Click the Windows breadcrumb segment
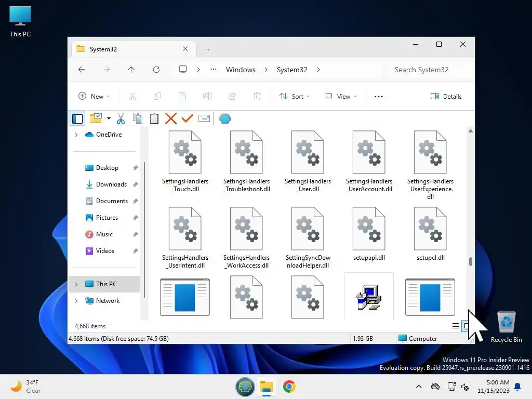Viewport: 532px width, 399px height. pos(241,70)
